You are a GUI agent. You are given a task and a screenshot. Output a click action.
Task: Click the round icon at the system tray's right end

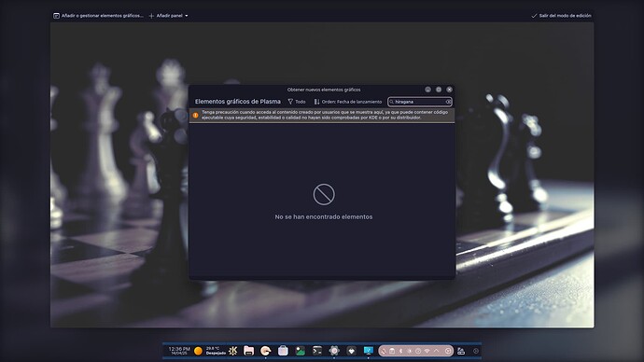coord(448,351)
